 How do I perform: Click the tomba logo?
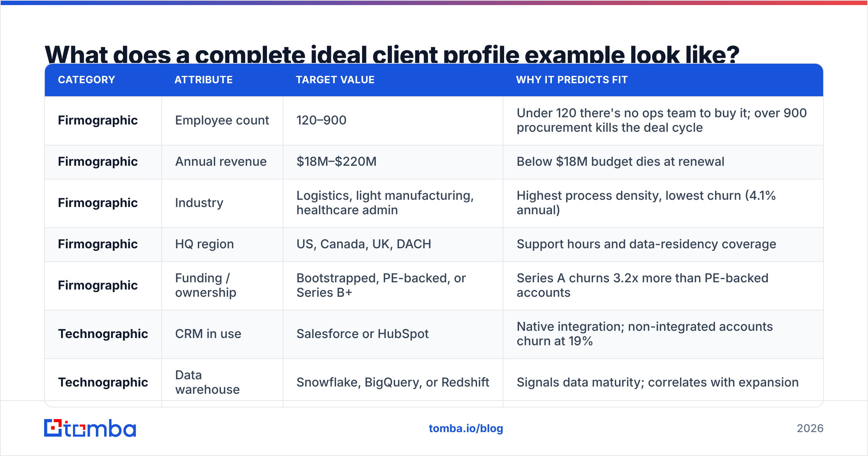pos(90,428)
